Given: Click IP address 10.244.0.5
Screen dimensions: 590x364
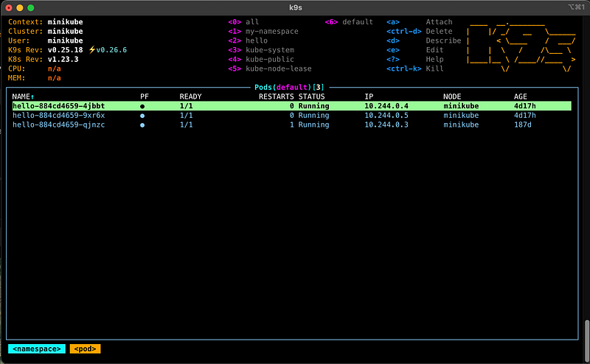Looking at the screenshot, I should [x=386, y=116].
